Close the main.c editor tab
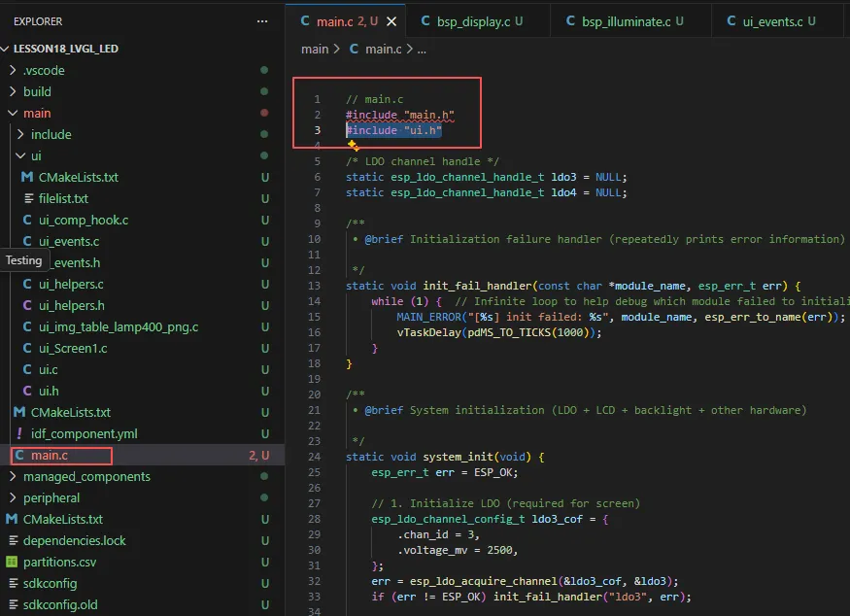Viewport: 850px width, 616px height. (x=391, y=21)
